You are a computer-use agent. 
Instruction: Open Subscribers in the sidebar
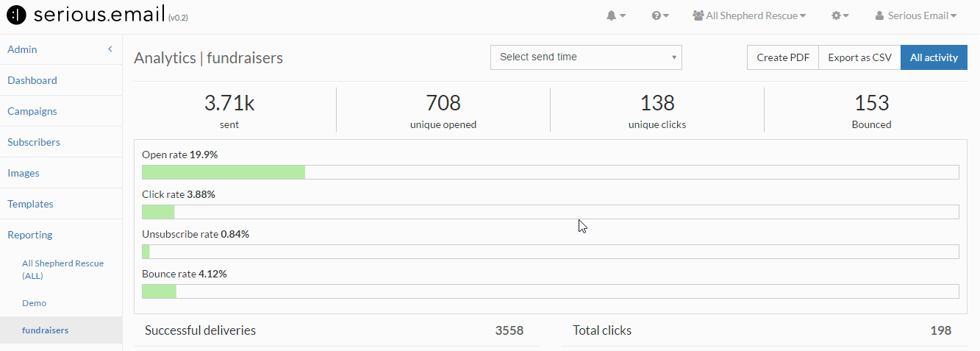click(x=34, y=142)
